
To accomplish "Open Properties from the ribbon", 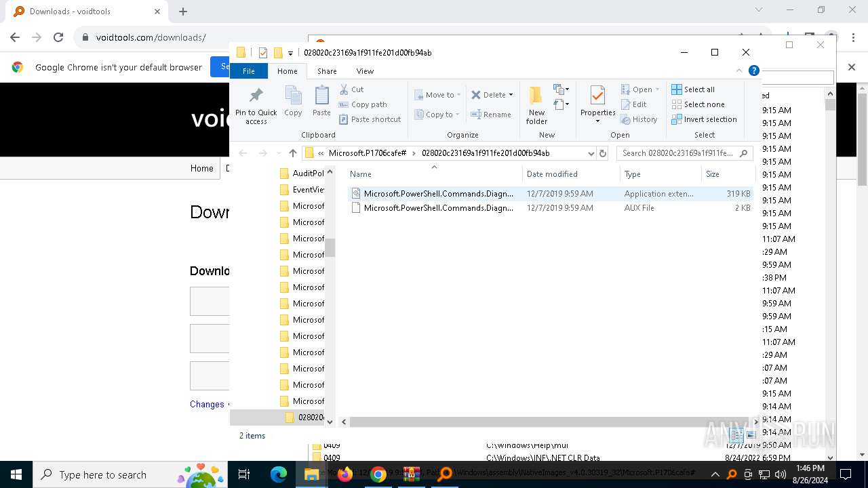I will (x=597, y=105).
